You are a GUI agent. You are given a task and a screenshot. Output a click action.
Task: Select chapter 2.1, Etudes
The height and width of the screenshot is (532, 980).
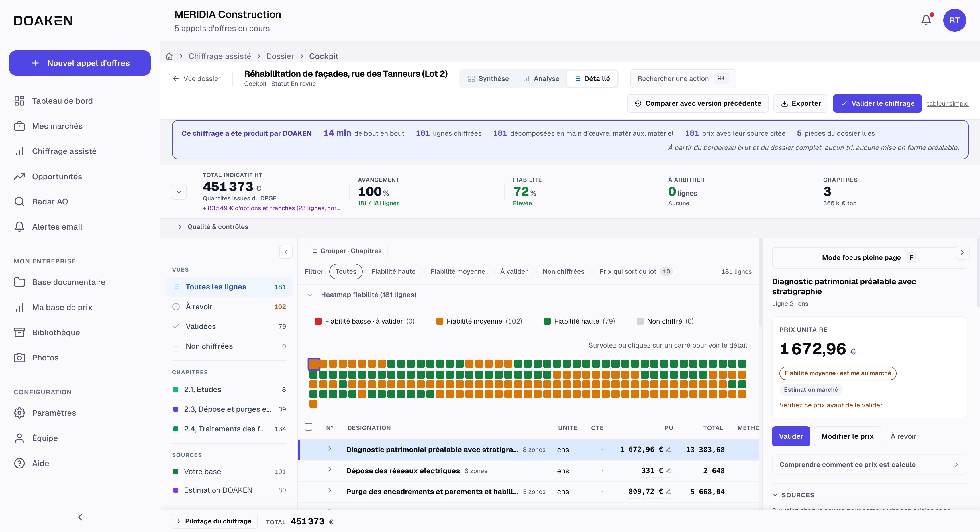[x=229, y=389]
